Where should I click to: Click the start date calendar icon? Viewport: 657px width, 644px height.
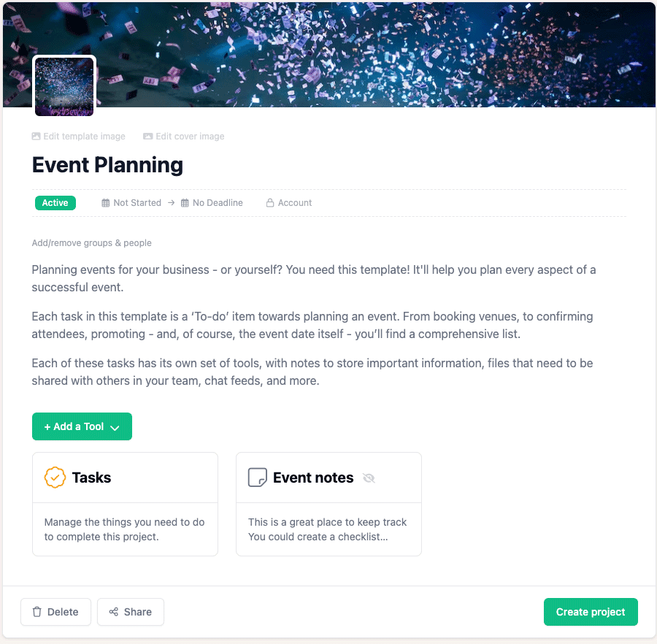coord(104,202)
